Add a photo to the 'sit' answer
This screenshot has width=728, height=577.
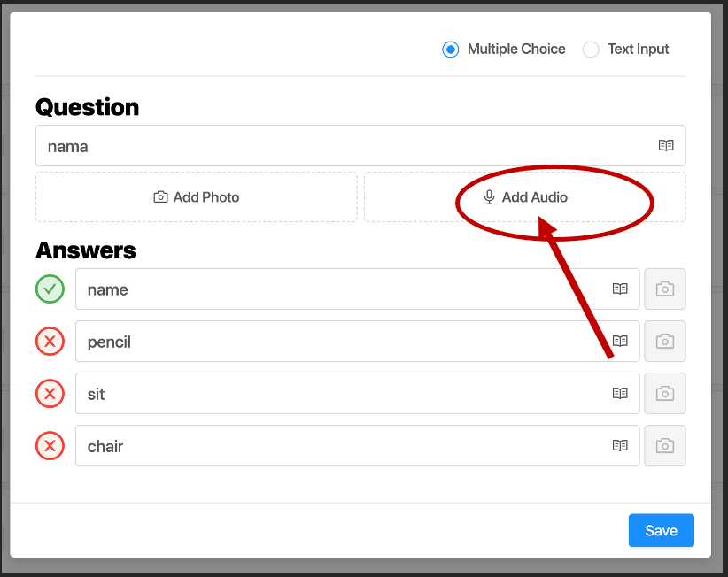click(665, 394)
